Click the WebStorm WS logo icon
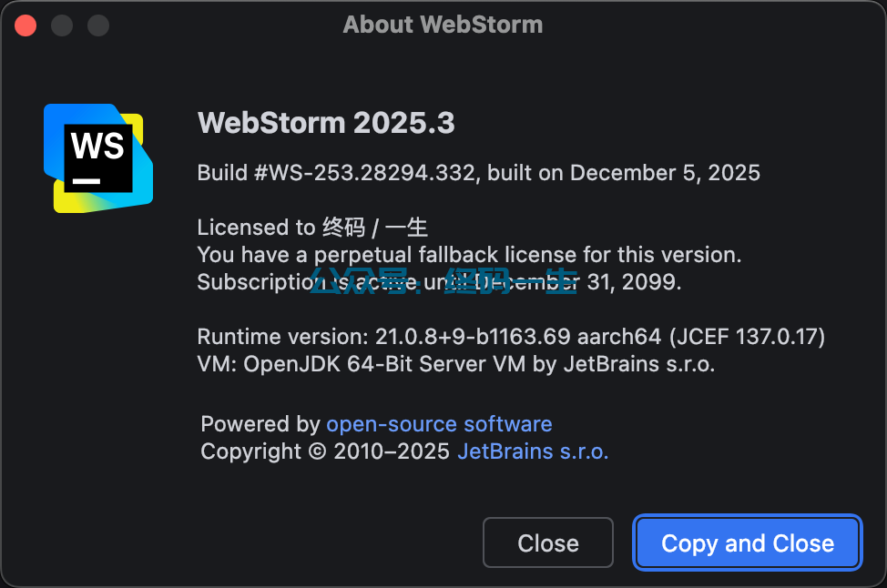The image size is (887, 588). coord(98,158)
